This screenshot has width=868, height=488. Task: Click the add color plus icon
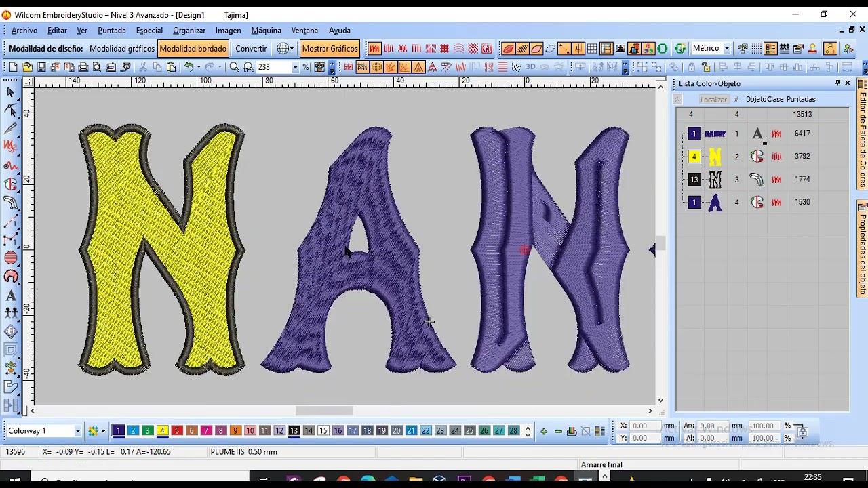544,431
